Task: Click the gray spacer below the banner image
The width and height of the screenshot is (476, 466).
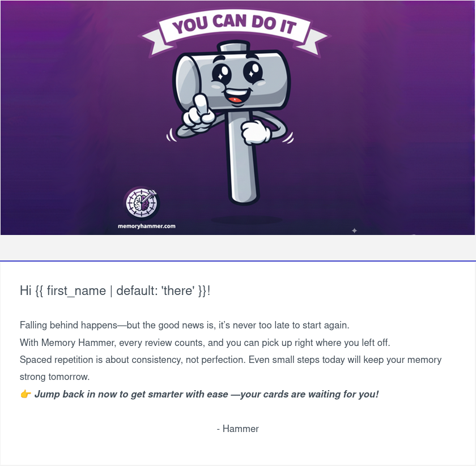Action: click(238, 247)
